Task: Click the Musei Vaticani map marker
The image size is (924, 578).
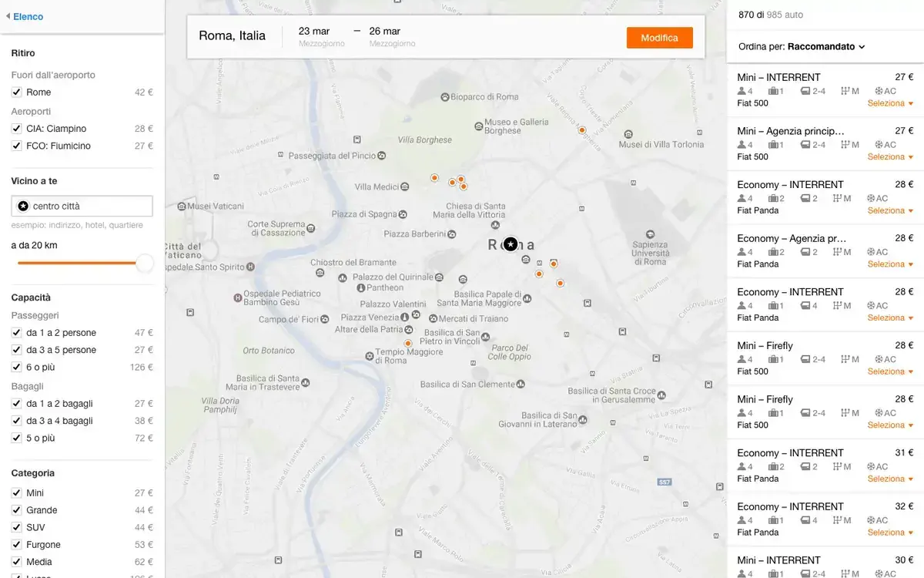Action: 182,207
